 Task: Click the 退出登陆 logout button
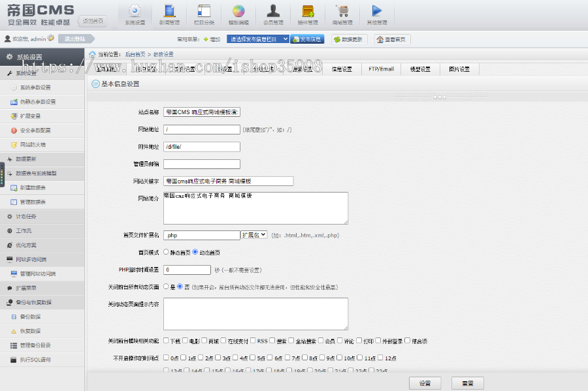point(74,39)
